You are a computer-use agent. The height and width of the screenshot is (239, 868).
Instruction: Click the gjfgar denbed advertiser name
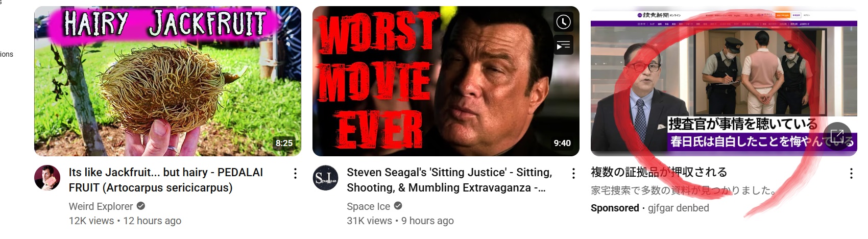(x=679, y=208)
